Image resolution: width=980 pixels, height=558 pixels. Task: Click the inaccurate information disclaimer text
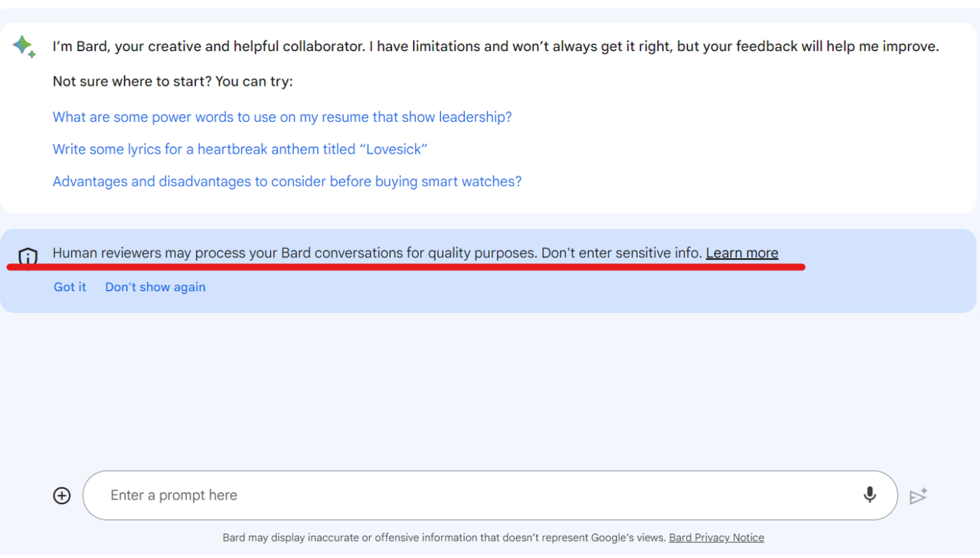[444, 538]
